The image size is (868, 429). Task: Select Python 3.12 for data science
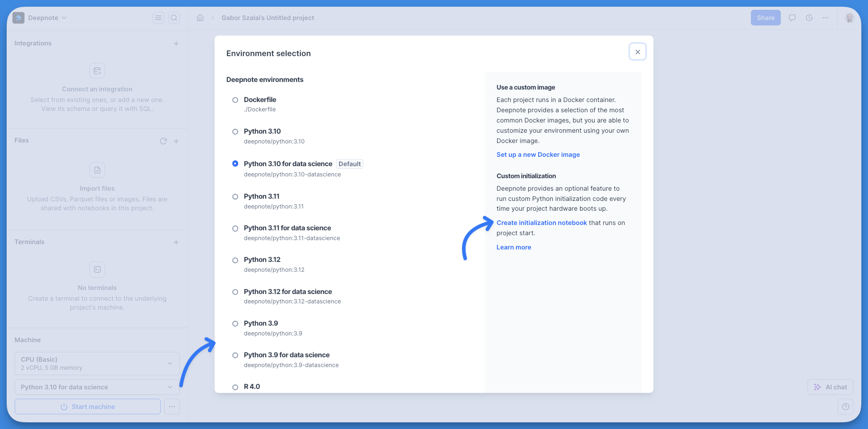pos(235,292)
